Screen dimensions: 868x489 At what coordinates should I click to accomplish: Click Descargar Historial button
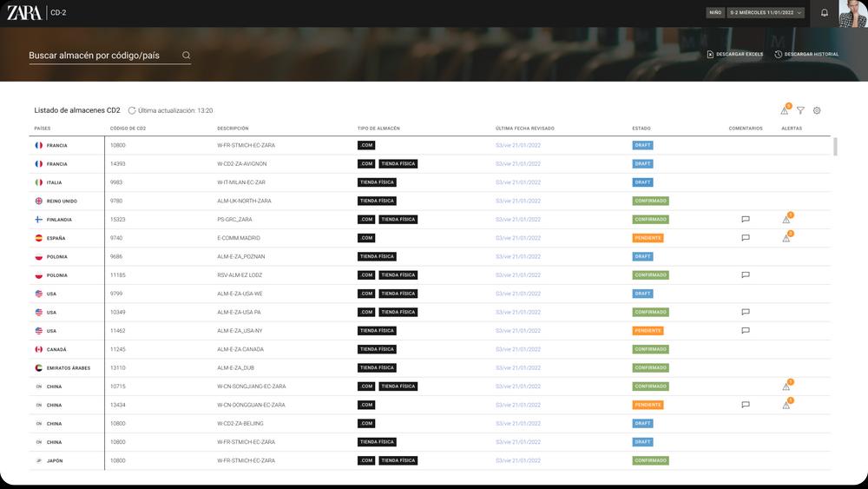coord(806,54)
